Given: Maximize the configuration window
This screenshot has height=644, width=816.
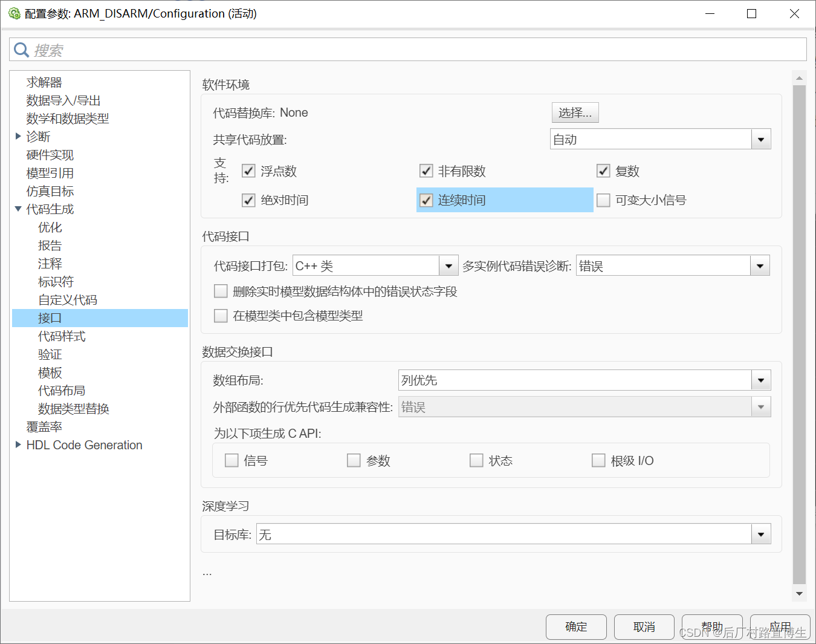Looking at the screenshot, I should click(751, 13).
